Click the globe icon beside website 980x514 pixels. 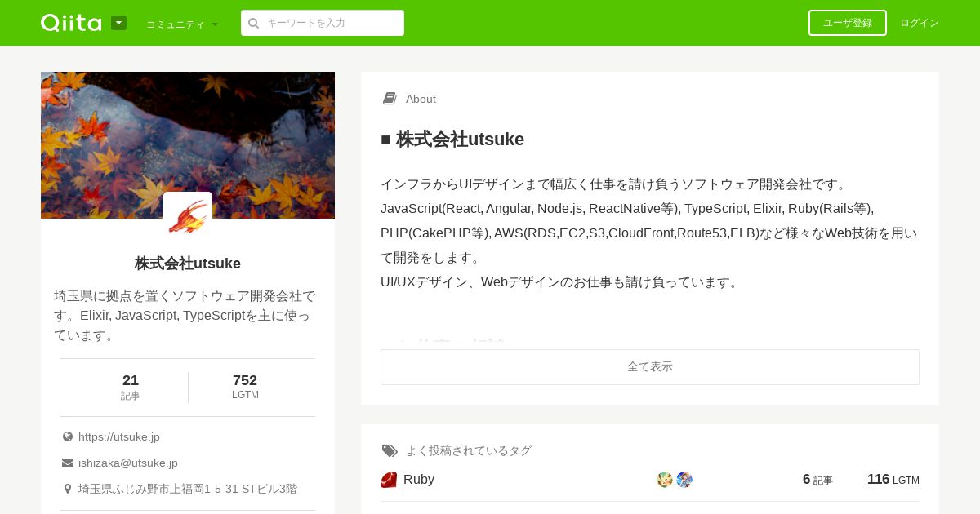(68, 436)
